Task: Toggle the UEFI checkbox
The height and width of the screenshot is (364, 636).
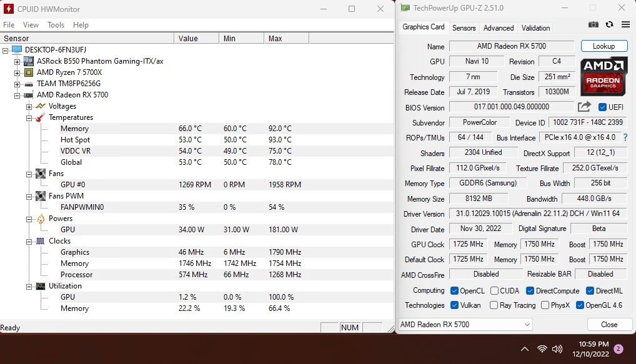Action: pos(602,107)
